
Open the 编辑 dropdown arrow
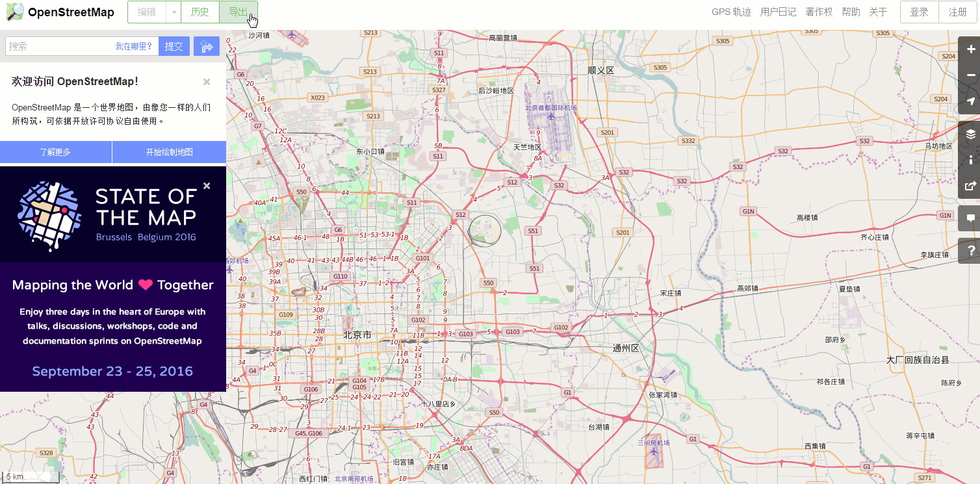pyautogui.click(x=173, y=12)
